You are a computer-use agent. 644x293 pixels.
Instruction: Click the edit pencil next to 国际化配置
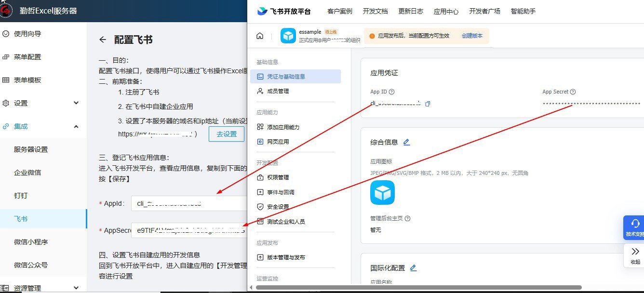413,268
